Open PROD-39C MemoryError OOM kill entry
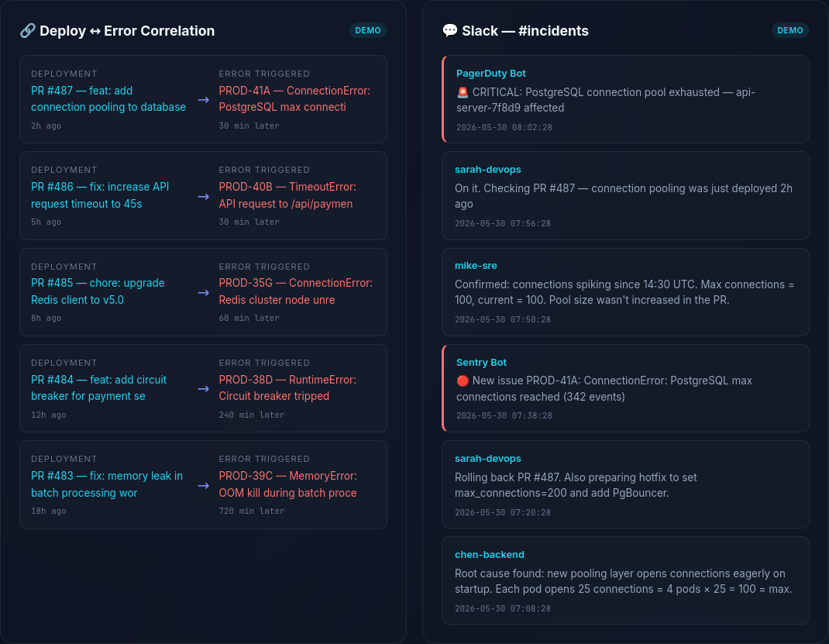The width and height of the screenshot is (829, 644). point(288,484)
